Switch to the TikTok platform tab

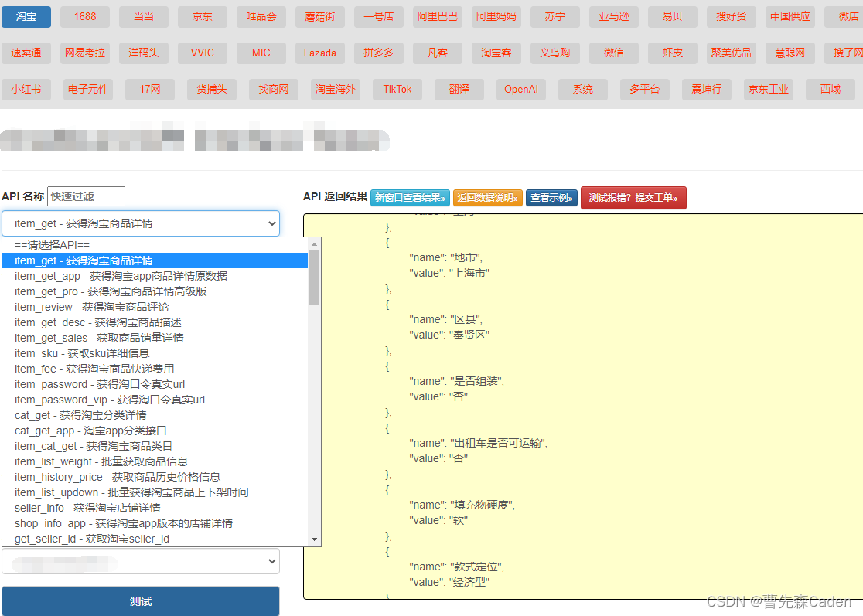click(x=397, y=89)
